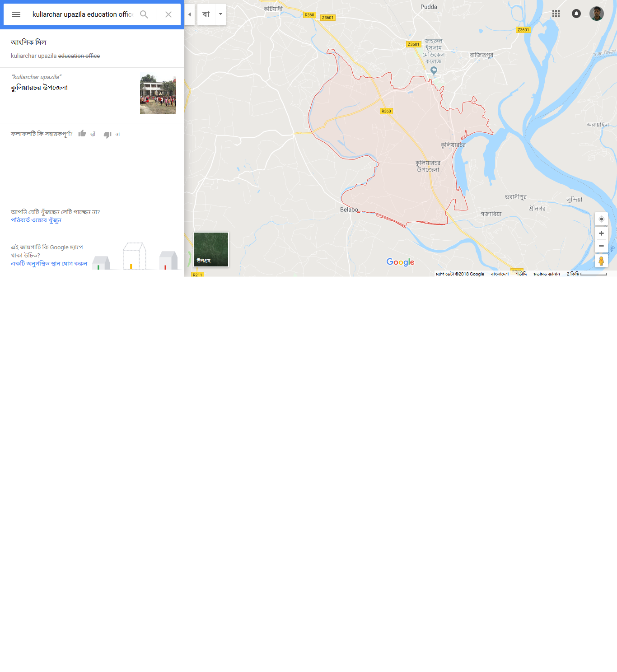Zoom in on the map
This screenshot has width=617, height=672.
601,233
